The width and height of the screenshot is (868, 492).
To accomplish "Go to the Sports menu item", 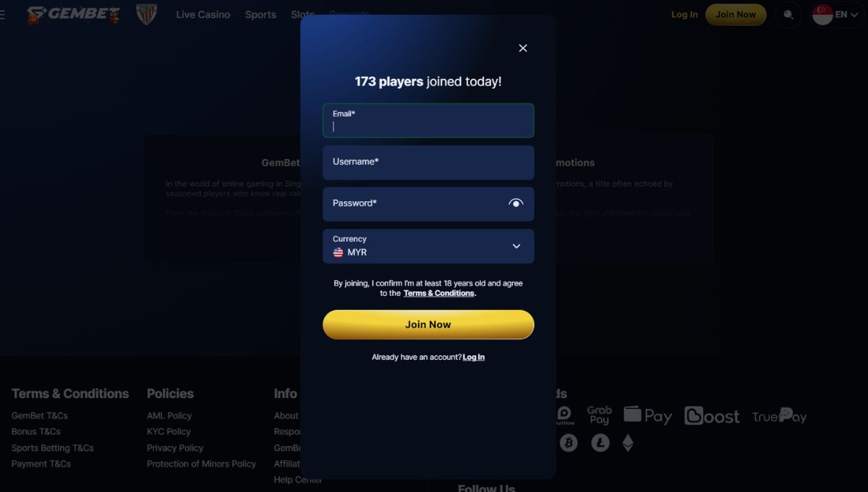I will pos(260,14).
